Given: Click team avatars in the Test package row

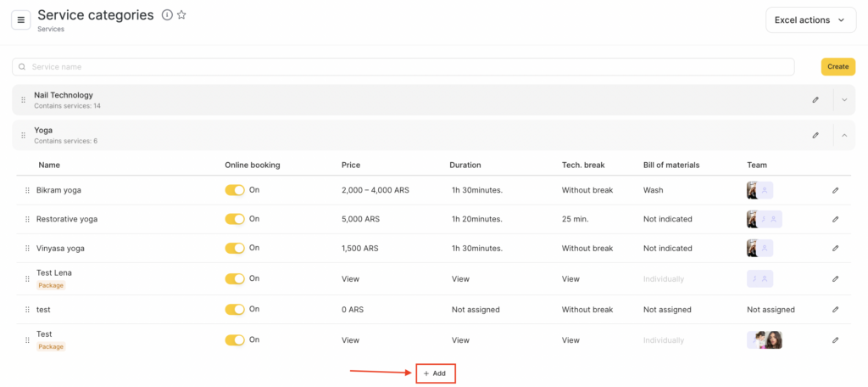Looking at the screenshot, I should (x=767, y=340).
